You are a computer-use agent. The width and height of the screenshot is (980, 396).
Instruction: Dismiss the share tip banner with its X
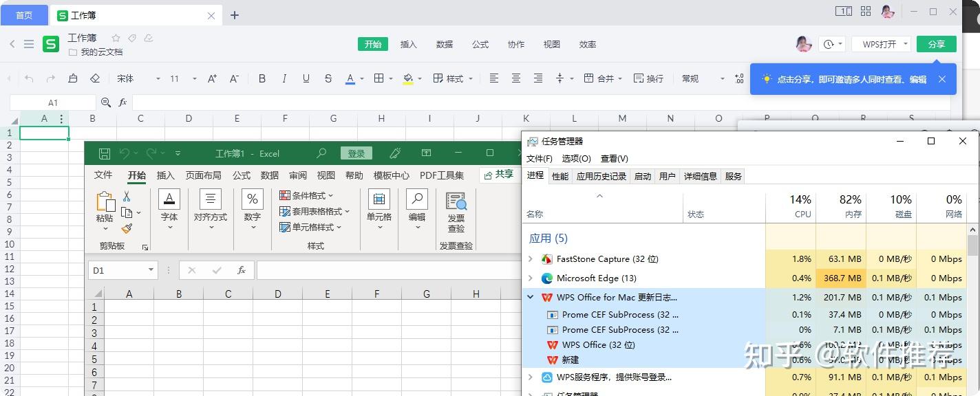(942, 79)
